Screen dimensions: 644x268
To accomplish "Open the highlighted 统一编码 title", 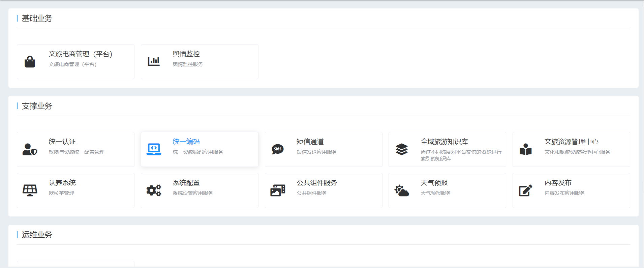I will [186, 142].
